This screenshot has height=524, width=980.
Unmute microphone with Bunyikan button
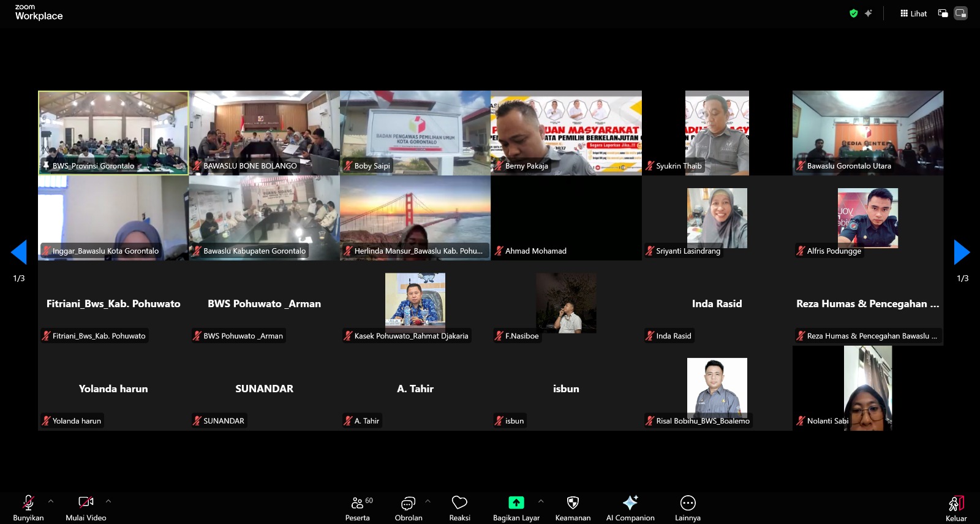pos(28,508)
